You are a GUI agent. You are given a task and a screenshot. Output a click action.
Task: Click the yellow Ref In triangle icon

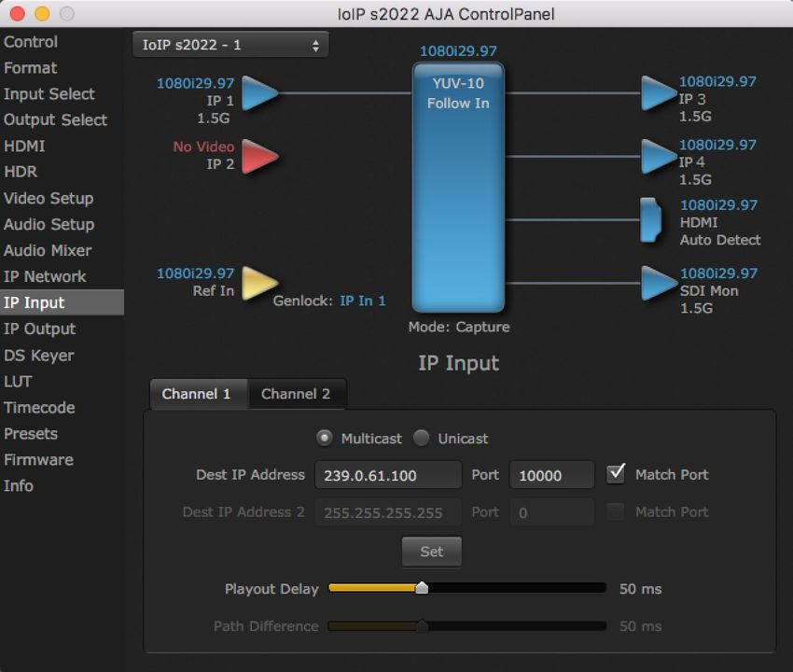coord(260,283)
